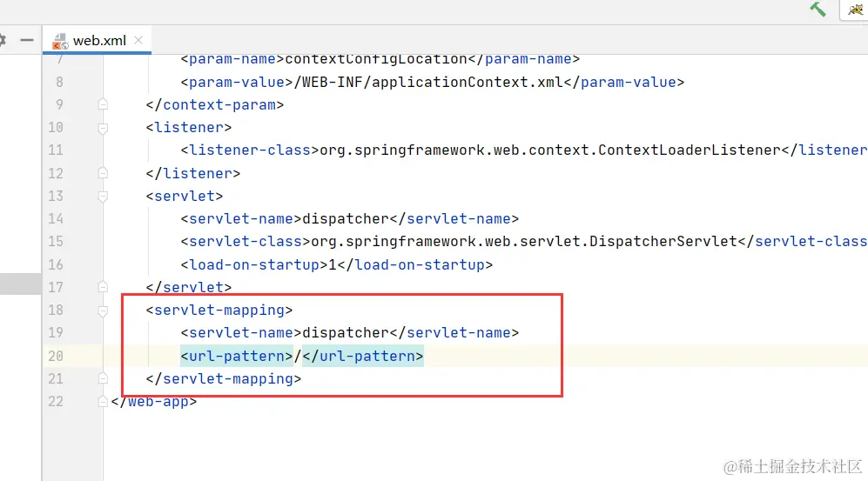Image resolution: width=868 pixels, height=481 pixels.
Task: Collapse the listener block at line 10
Action: coord(103,128)
